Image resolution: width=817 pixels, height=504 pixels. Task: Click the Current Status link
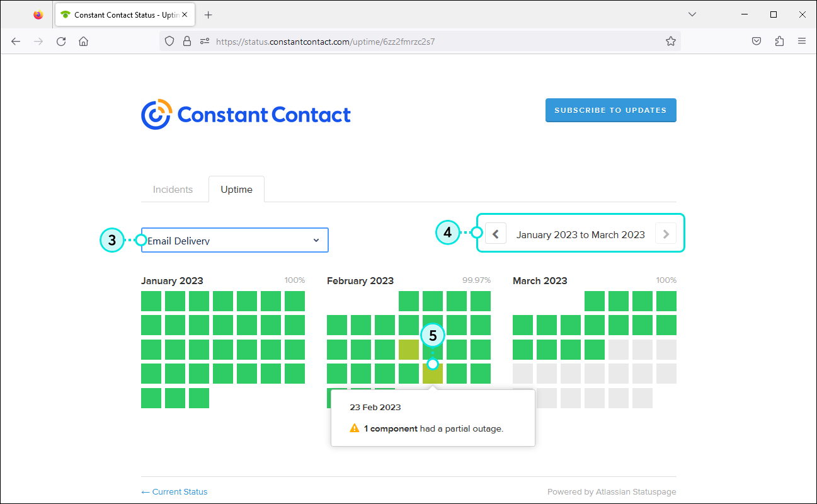click(x=174, y=491)
